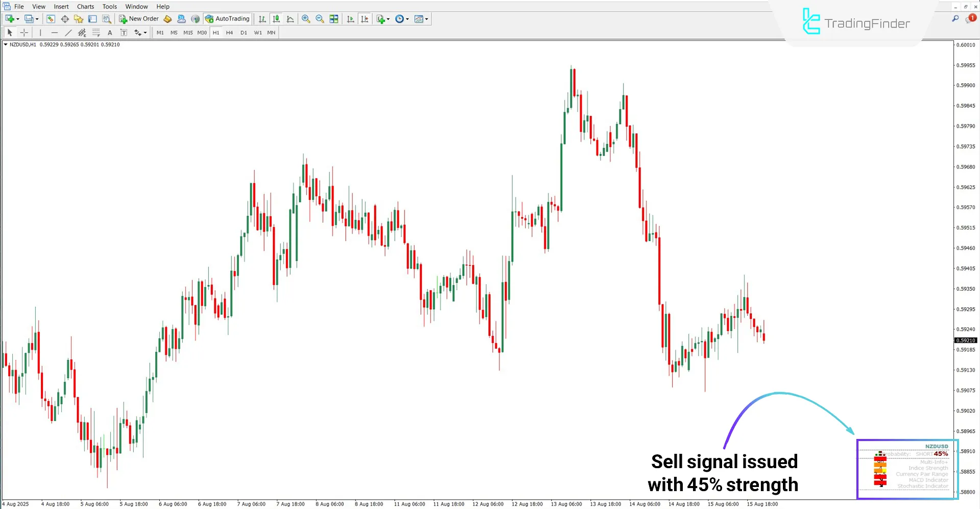
Task: Select the Crosshair tool
Action: 24,32
